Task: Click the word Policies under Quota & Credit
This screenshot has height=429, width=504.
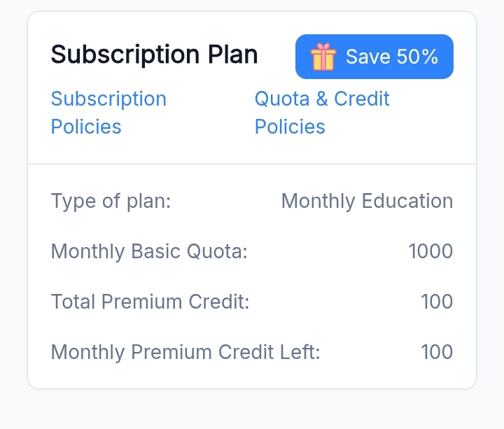Action: 290,127
